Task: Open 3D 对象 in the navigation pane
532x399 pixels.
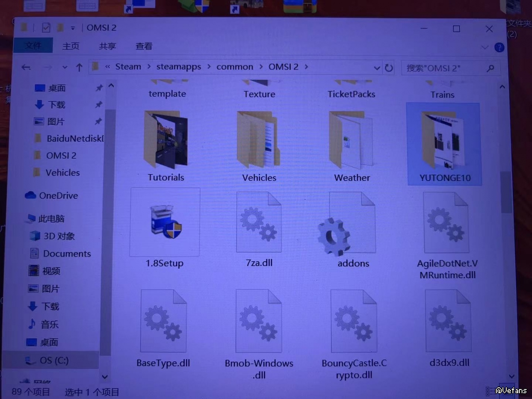Action: coord(52,236)
